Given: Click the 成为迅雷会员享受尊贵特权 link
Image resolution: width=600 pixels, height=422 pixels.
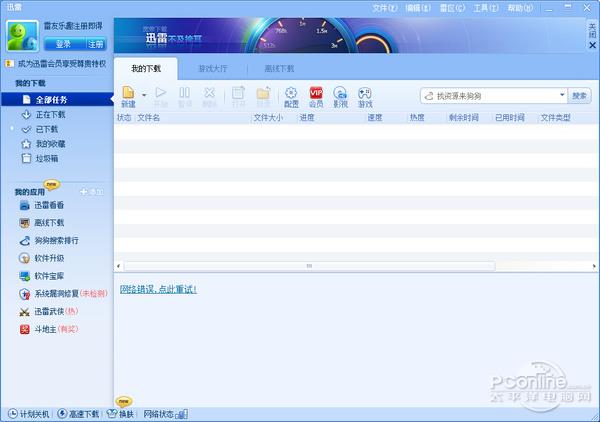Looking at the screenshot, I should tap(62, 64).
